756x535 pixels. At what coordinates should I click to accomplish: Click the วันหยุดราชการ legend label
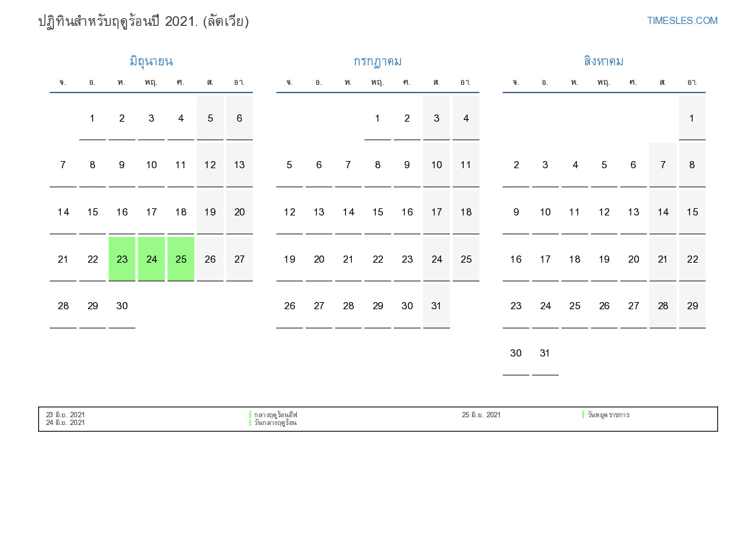(608, 415)
